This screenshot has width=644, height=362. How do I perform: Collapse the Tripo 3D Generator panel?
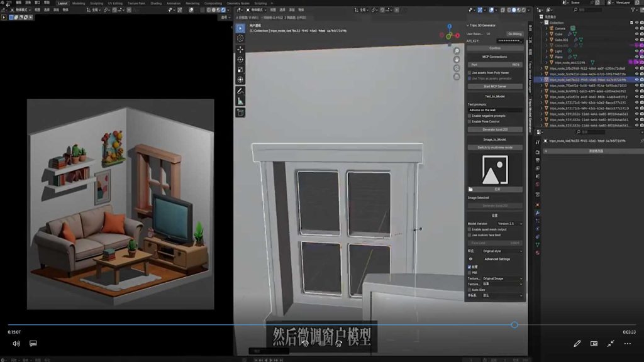[468, 25]
